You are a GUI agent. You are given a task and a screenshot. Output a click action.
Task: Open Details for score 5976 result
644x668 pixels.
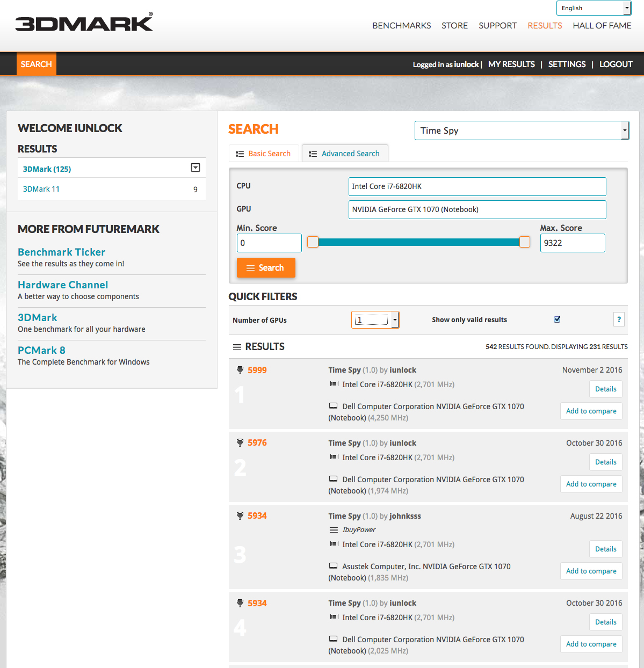pos(606,462)
